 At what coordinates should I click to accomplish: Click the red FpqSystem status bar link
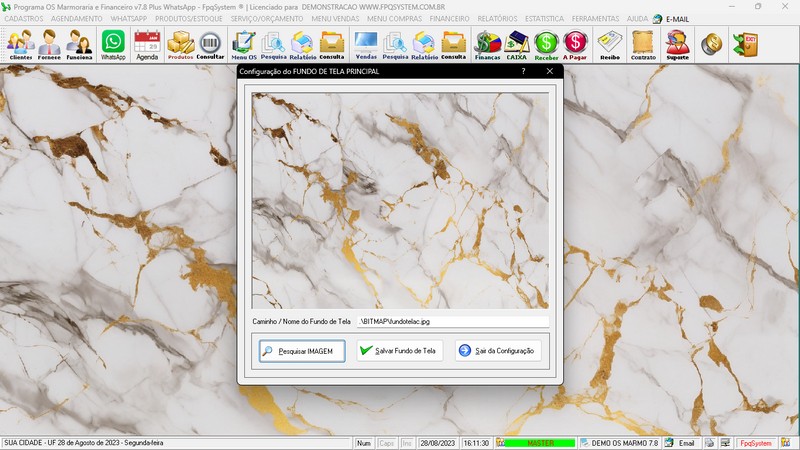point(756,443)
